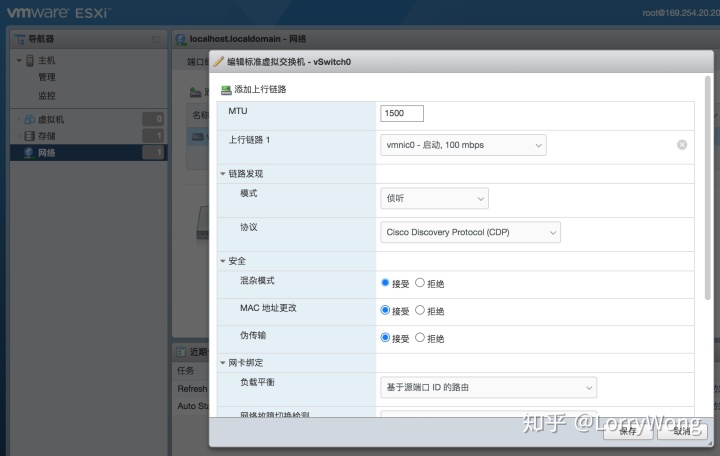Click the pencil edit icon in dialog title
Screen dimensions: 720x456
click(219, 62)
